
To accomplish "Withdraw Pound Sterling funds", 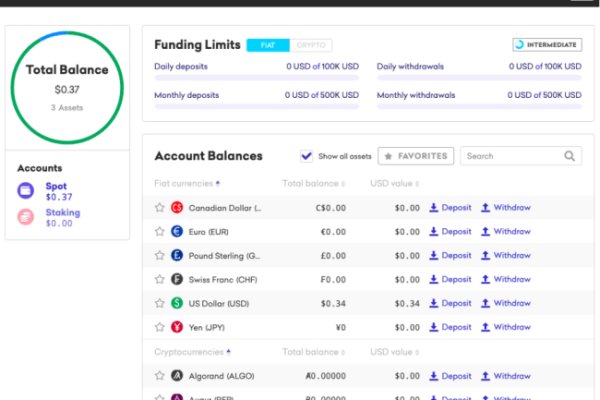I will [506, 256].
